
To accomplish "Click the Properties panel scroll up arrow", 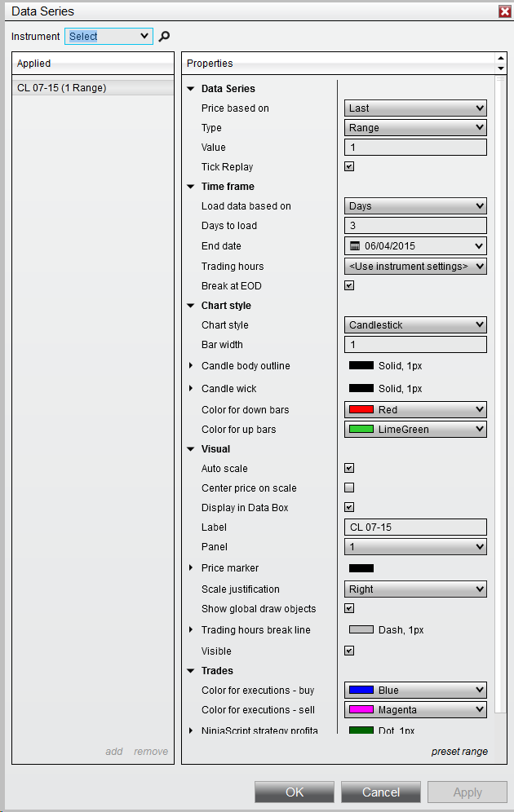I will (500, 58).
